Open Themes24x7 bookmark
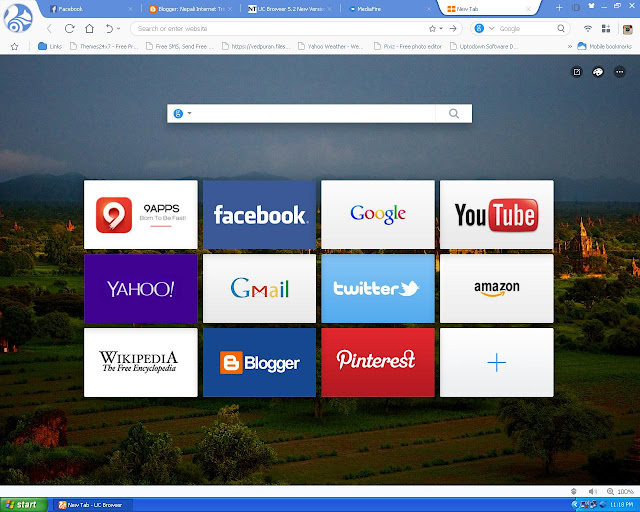The width and height of the screenshot is (640, 512). tap(104, 47)
